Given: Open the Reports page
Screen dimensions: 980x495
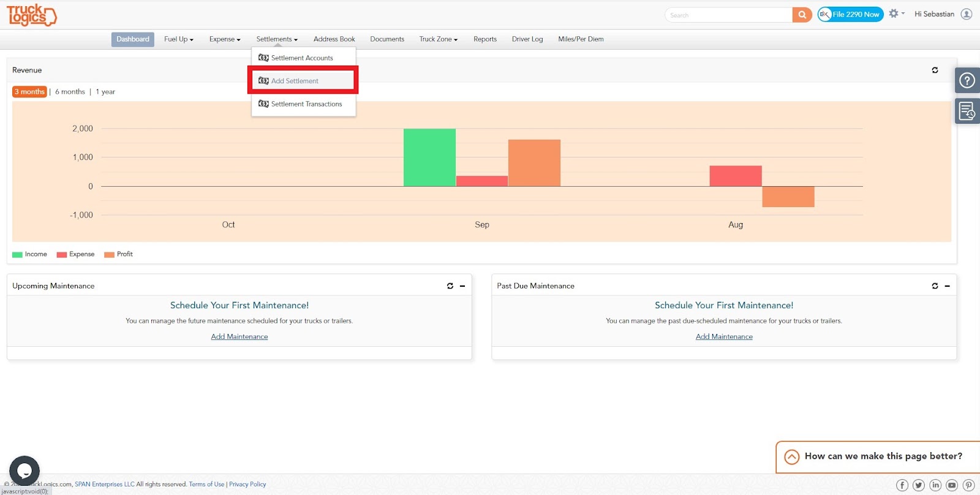Looking at the screenshot, I should (485, 39).
